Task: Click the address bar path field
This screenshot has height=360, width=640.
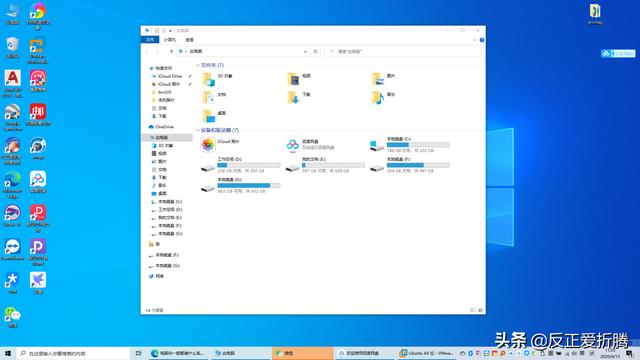Action: click(x=243, y=51)
